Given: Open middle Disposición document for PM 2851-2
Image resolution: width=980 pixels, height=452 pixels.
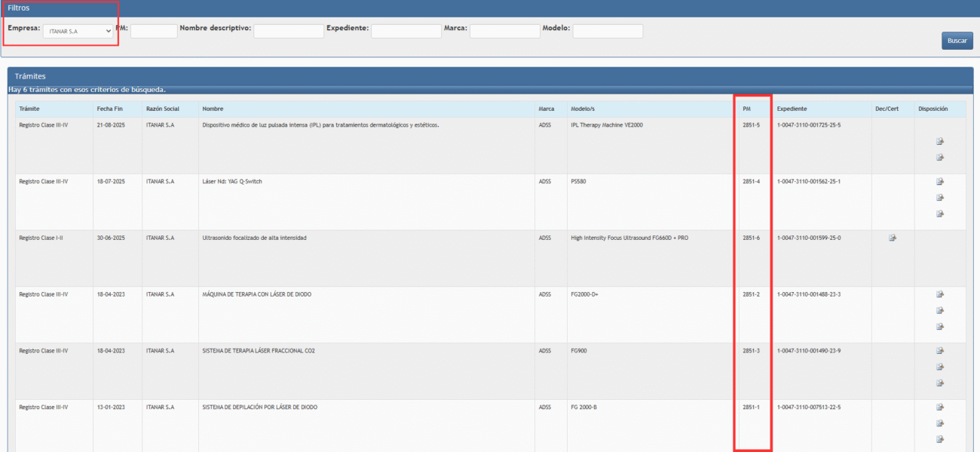Looking at the screenshot, I should click(940, 311).
